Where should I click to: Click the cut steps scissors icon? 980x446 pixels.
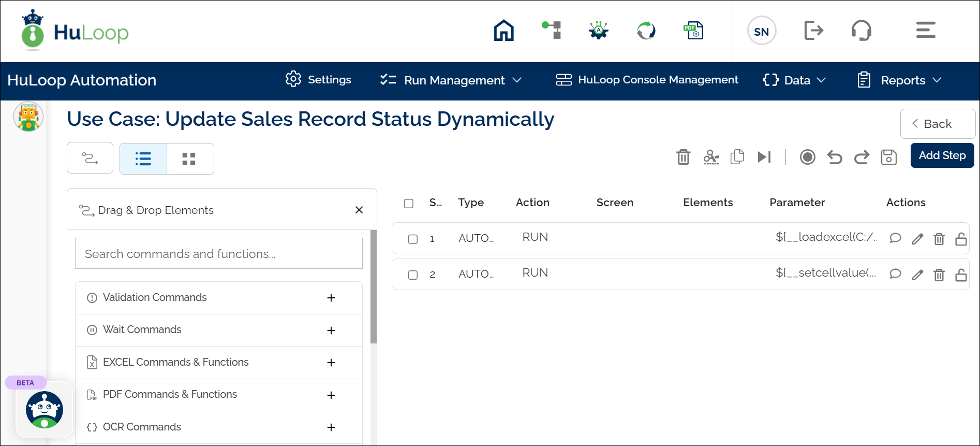pyautogui.click(x=711, y=156)
